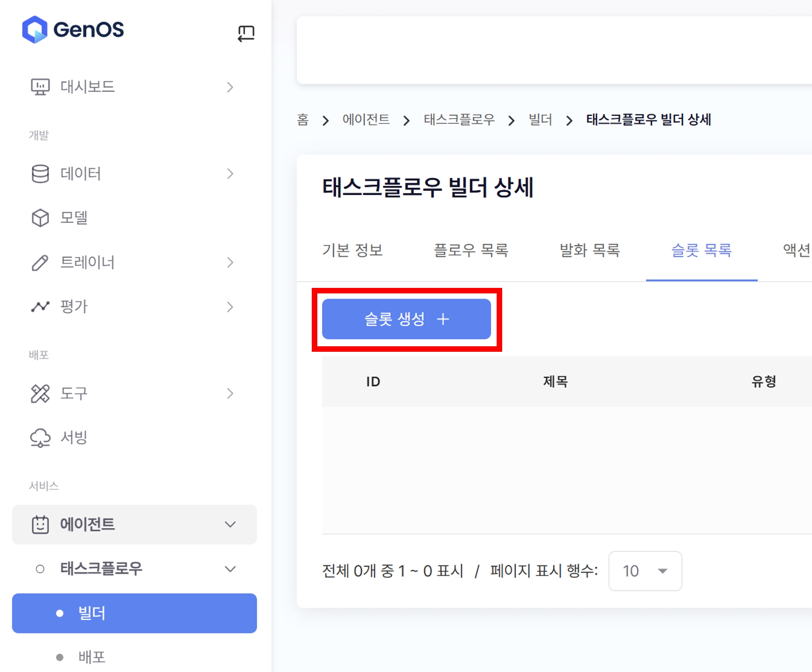Select the 배포 sidebar item
The height and width of the screenshot is (672, 812).
[x=92, y=657]
